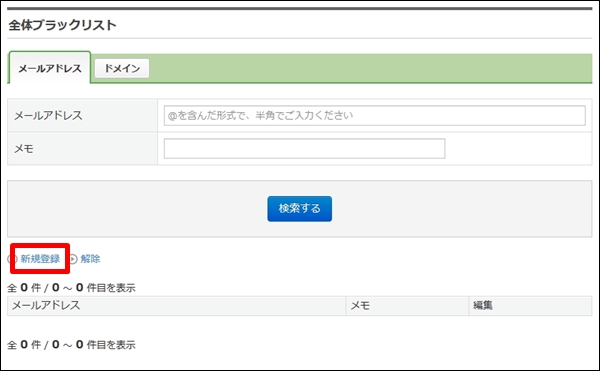600x371 pixels.
Task: Click gray panel area beside 検索する button
Action: [459, 209]
